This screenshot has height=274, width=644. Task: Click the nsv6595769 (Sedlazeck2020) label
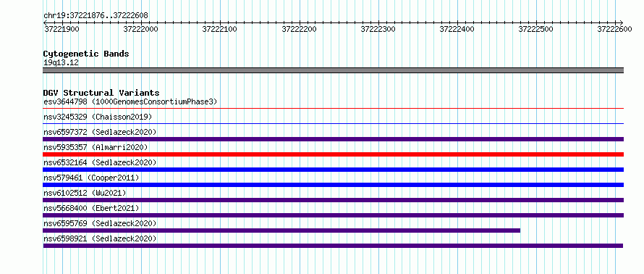100,223
